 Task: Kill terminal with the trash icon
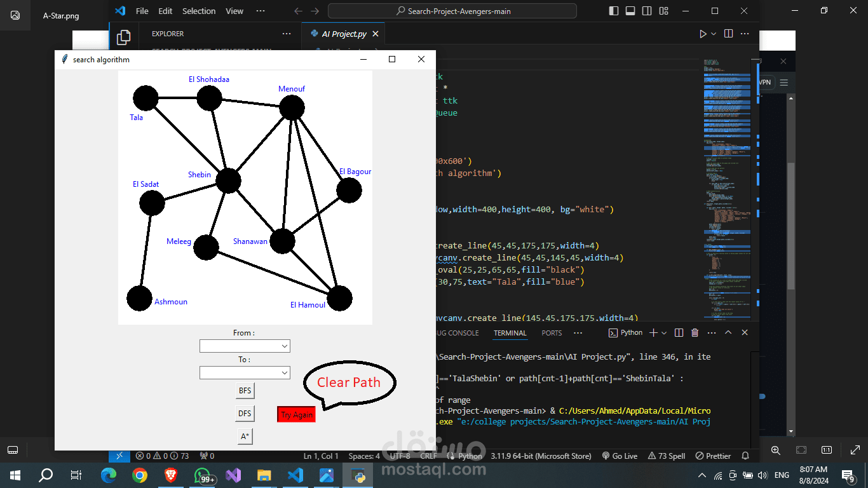[x=695, y=332]
